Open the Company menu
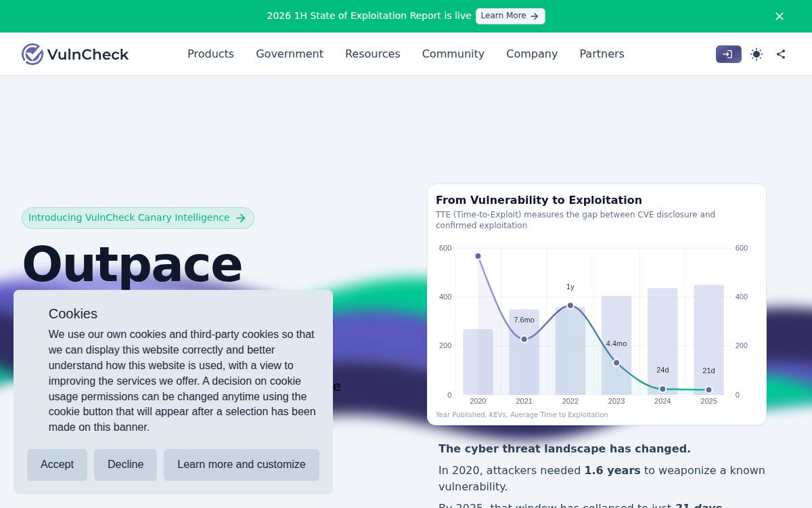This screenshot has height=508, width=812. (x=532, y=54)
